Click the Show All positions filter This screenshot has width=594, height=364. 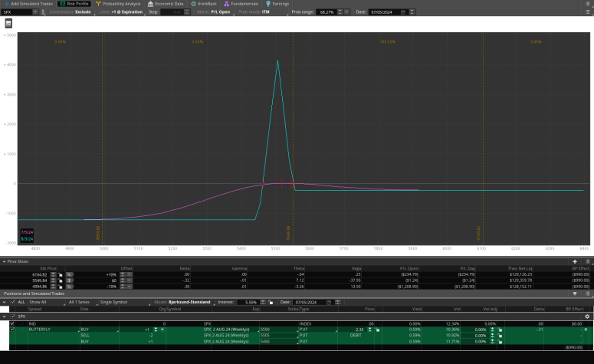[38, 302]
